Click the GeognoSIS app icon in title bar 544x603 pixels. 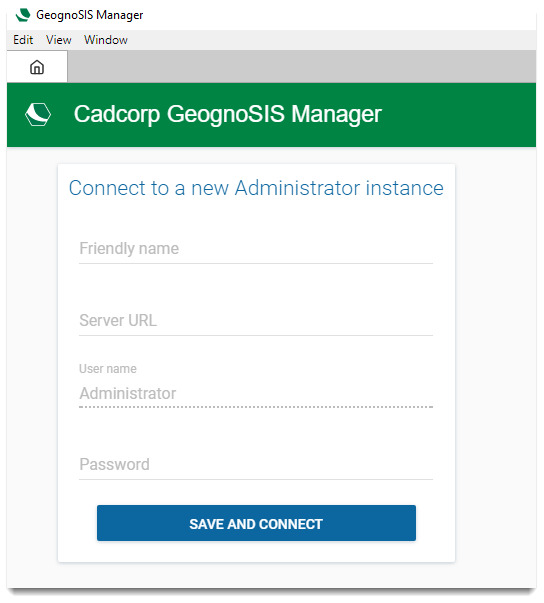(x=23, y=15)
